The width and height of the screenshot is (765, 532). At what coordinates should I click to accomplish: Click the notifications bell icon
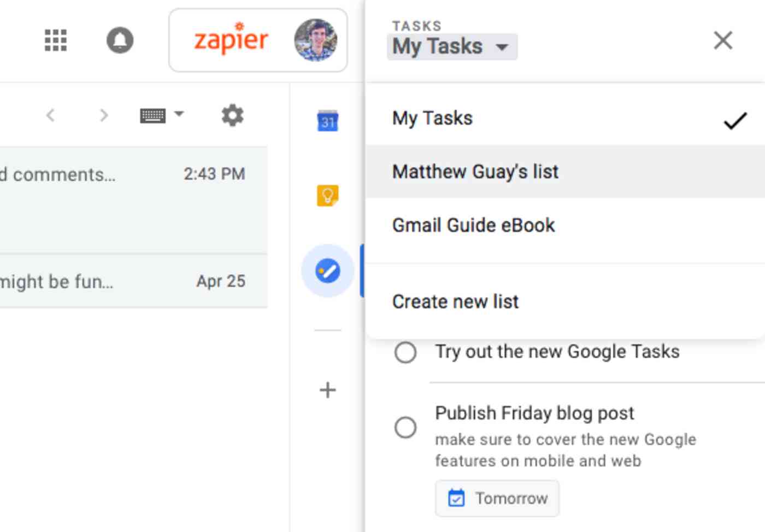click(x=120, y=40)
